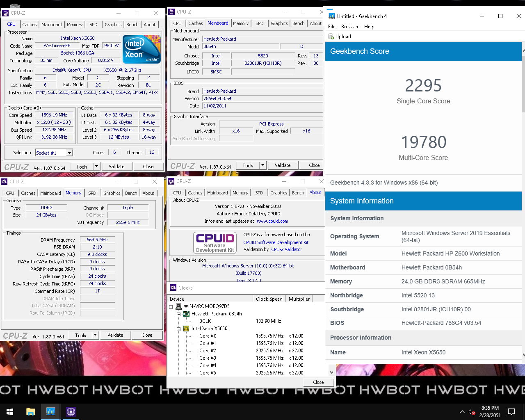Viewport: 525px width, 420px height.
Task: Open Bench tab in the CPU window
Action: [x=132, y=25]
